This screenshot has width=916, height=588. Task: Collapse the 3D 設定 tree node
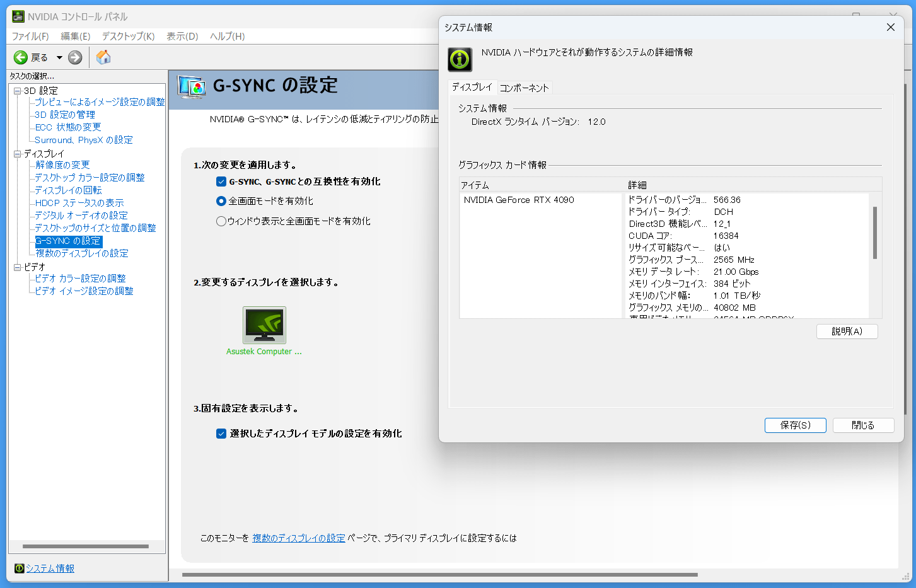(18, 91)
